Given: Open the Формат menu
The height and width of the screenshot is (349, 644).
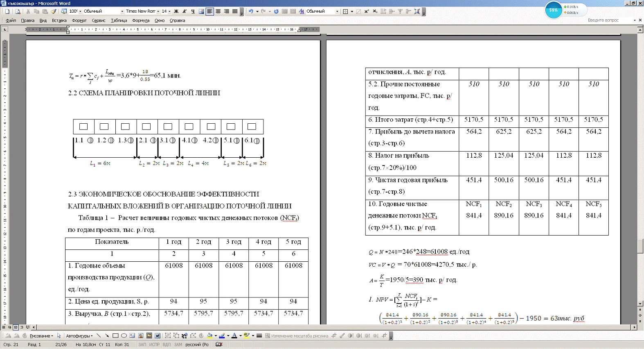Looking at the screenshot, I should coord(79,20).
